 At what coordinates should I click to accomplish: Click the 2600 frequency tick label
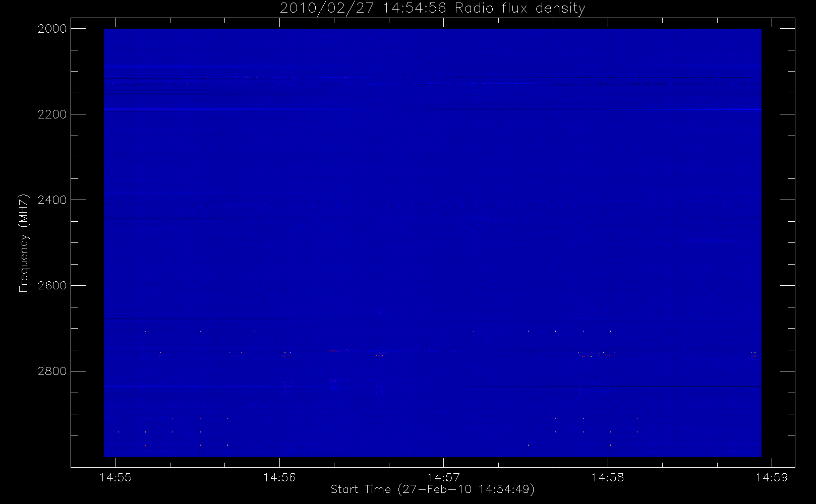(52, 286)
